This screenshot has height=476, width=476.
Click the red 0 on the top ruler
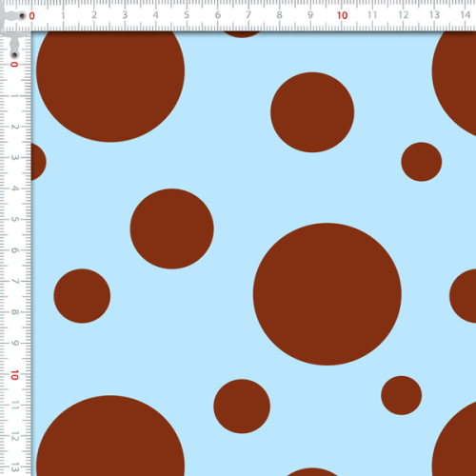tap(31, 16)
